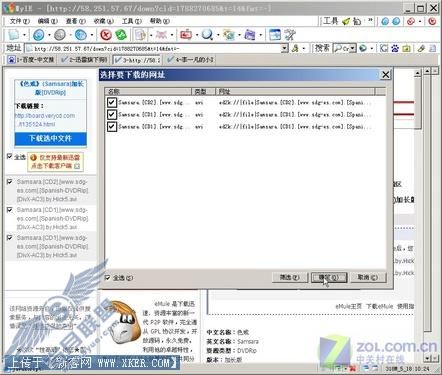Click the highlighter pen icon in search bar

421,49
